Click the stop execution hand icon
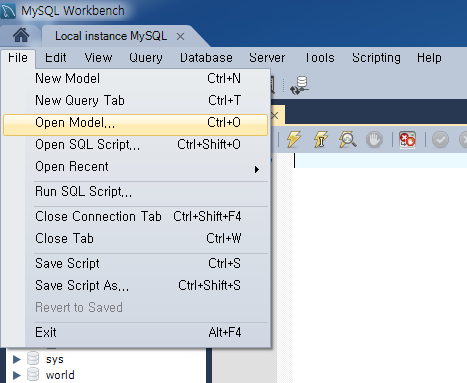This screenshot has height=383, width=467. click(374, 139)
